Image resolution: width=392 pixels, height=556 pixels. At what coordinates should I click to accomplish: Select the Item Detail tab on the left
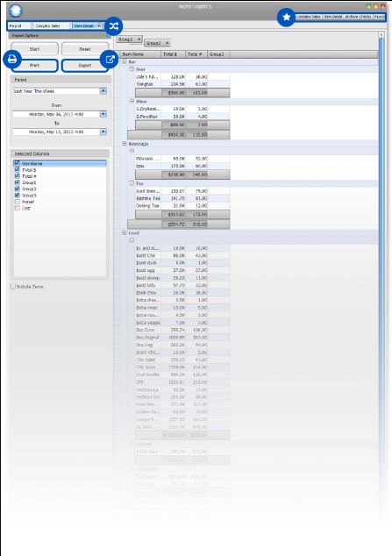click(83, 26)
